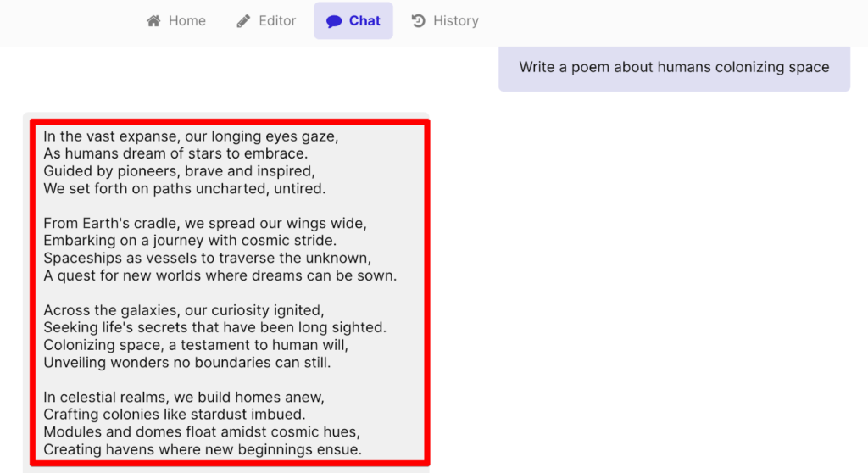This screenshot has height=473, width=868.
Task: Click the line beginning "Colonizing space, a testament"
Action: click(196, 346)
